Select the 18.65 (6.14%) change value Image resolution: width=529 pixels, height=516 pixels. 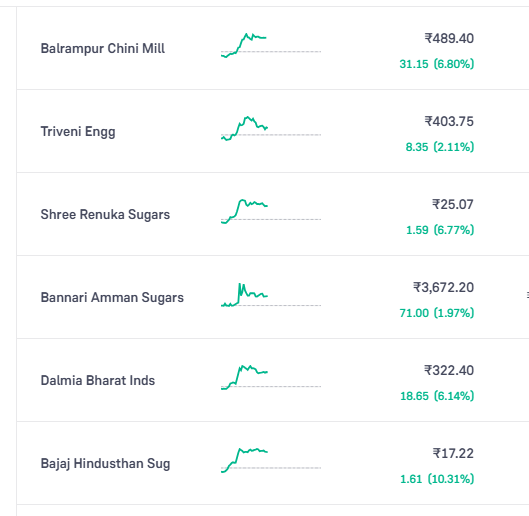437,396
